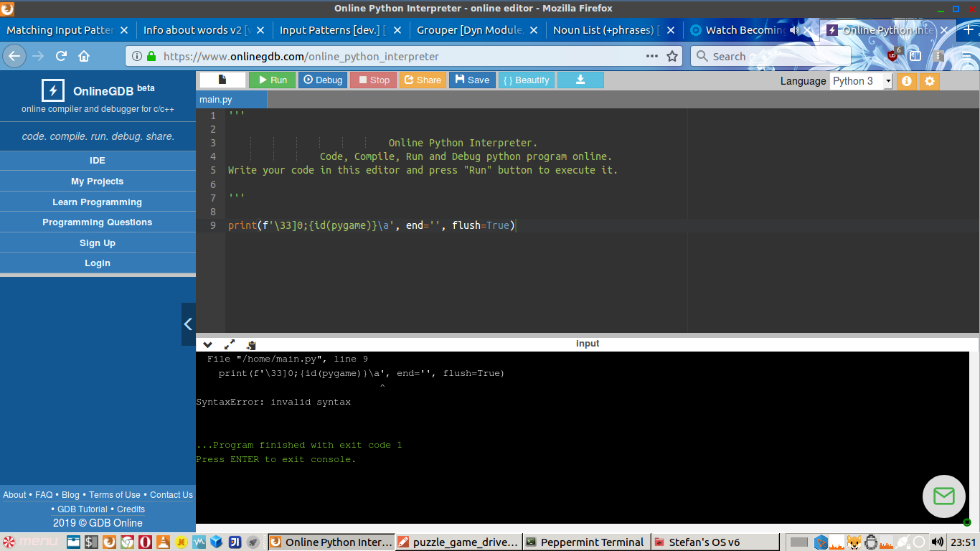Screen dimensions: 980x551
Task: Bookmark this page with the star icon
Action: 672,56
